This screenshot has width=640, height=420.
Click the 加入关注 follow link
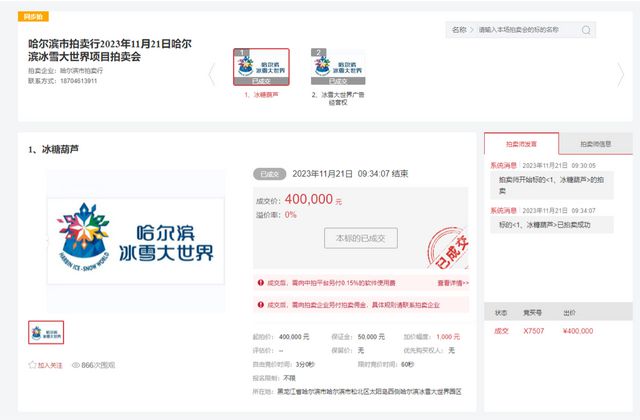pyautogui.click(x=50, y=365)
